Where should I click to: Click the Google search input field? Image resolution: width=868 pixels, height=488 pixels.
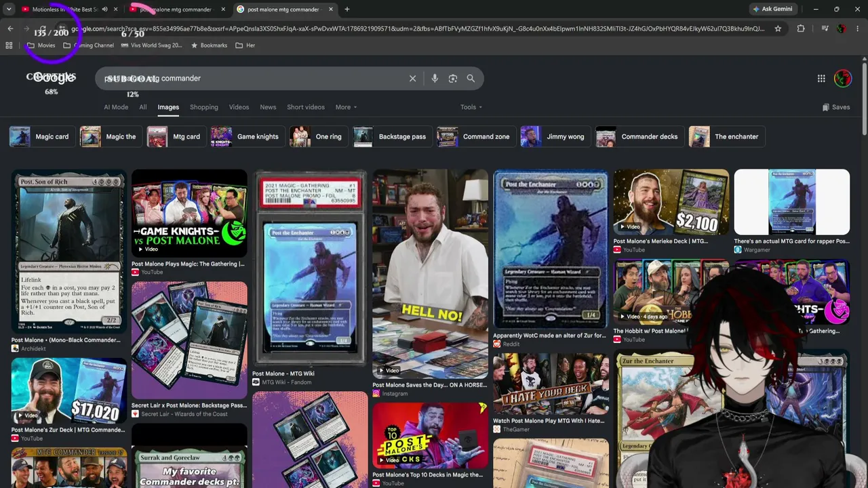251,79
